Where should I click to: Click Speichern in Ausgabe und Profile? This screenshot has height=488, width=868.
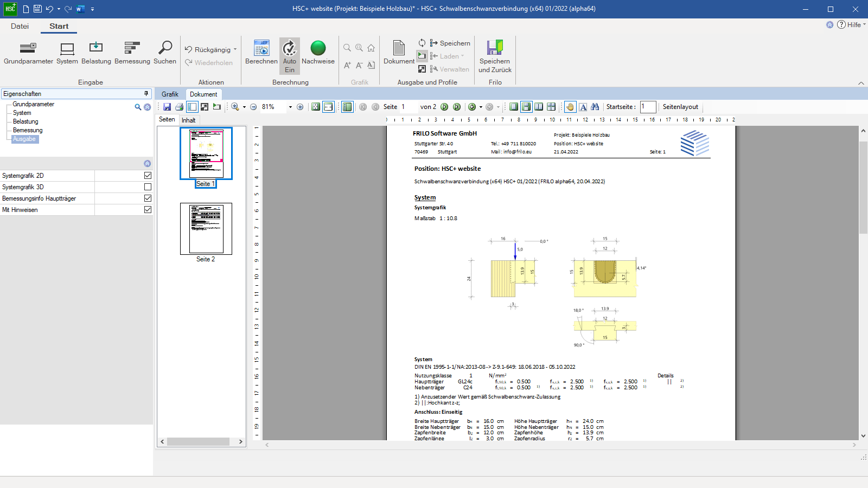(x=450, y=43)
